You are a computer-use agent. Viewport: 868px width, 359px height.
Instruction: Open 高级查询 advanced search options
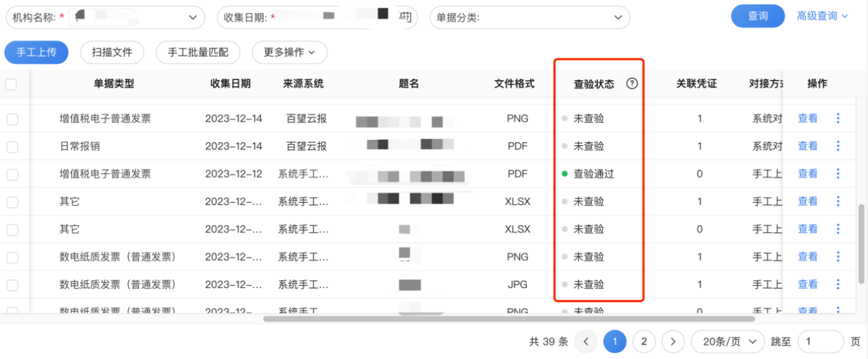point(823,16)
